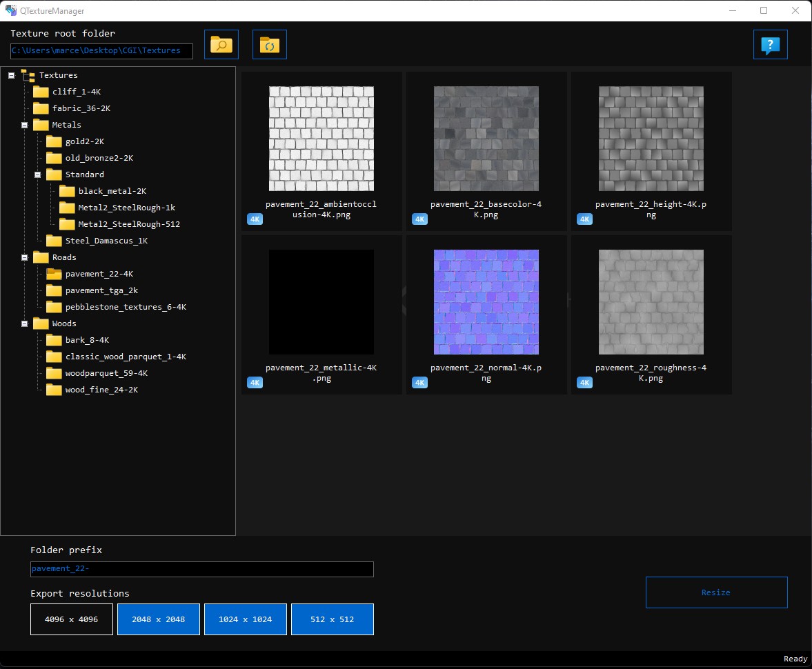The image size is (812, 669).
Task: Click the cliff_1-4K folder icon
Action: tap(41, 92)
